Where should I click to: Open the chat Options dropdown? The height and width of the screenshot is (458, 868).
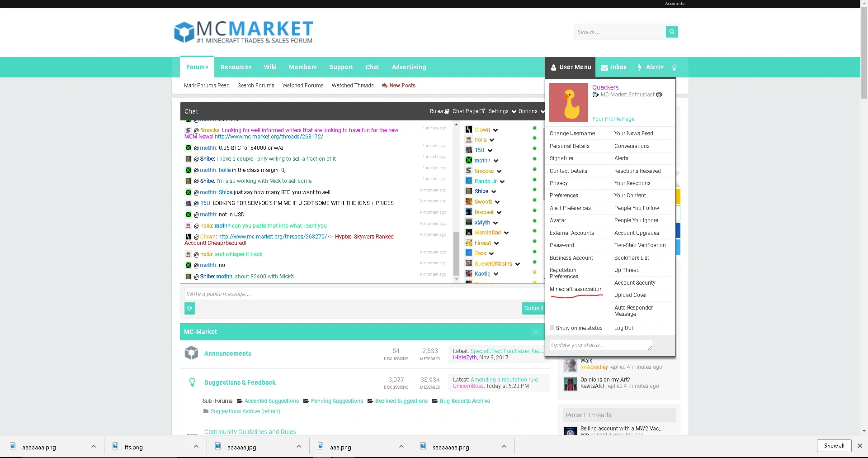point(532,111)
